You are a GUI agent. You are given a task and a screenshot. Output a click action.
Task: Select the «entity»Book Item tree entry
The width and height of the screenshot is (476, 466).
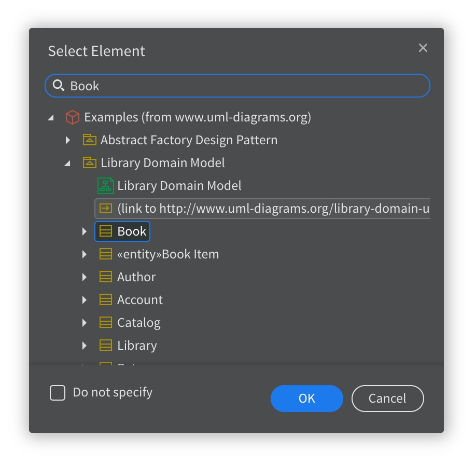point(168,254)
